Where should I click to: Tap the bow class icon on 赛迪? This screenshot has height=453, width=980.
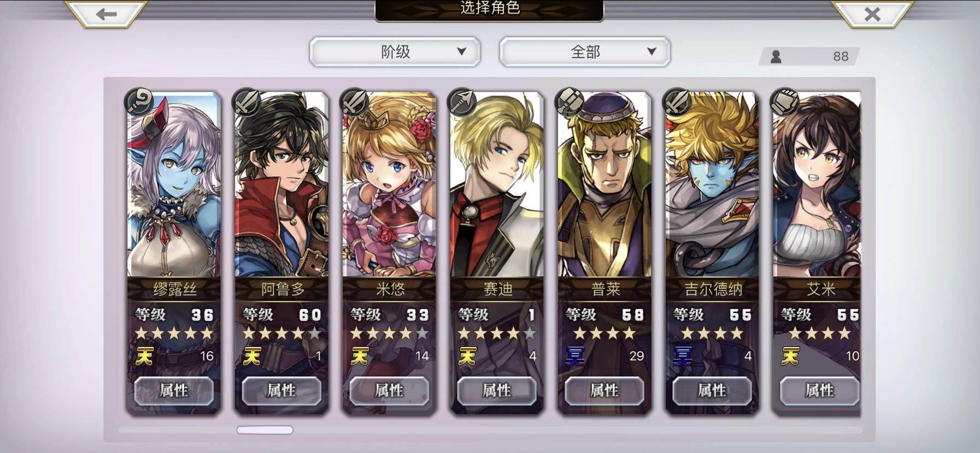pyautogui.click(x=463, y=101)
